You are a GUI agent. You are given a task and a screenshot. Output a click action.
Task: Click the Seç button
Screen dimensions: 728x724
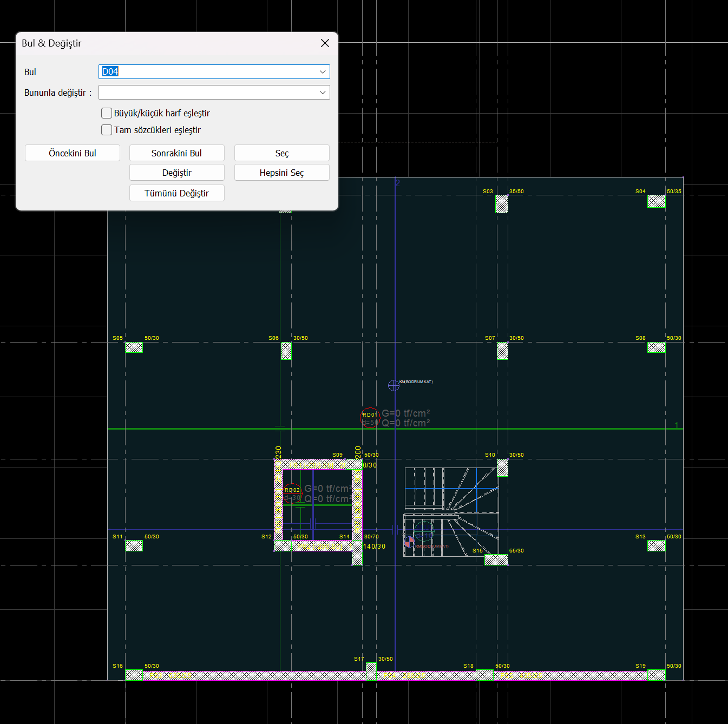(281, 153)
